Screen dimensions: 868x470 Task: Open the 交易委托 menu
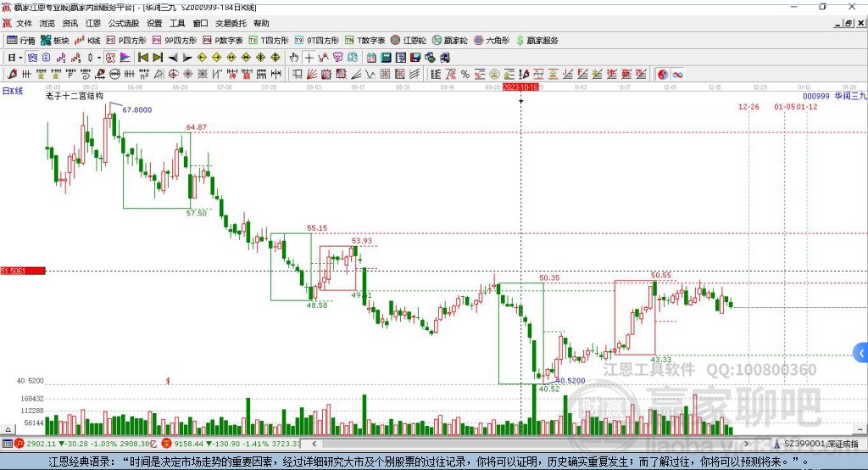click(x=231, y=23)
